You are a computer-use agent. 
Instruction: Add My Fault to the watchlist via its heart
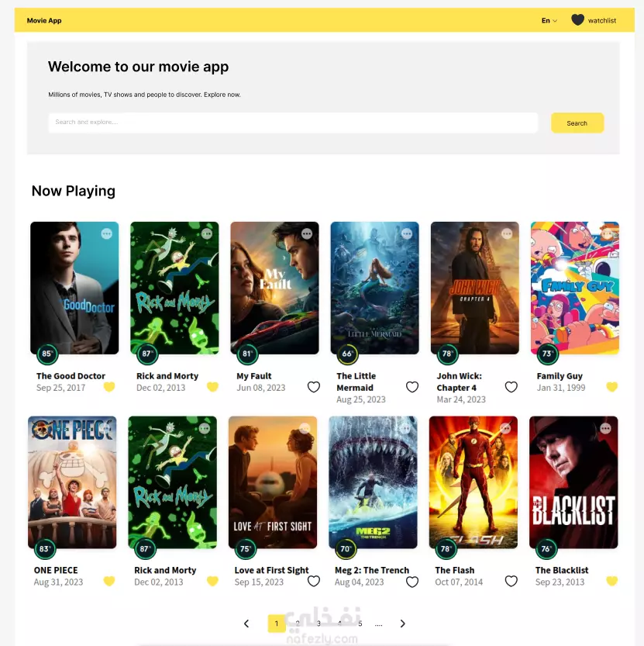(314, 387)
